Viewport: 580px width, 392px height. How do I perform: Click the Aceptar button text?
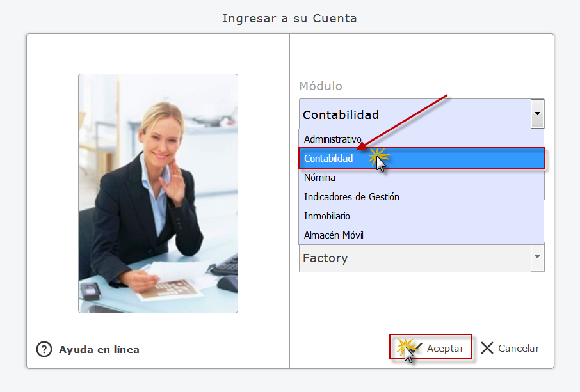445,348
